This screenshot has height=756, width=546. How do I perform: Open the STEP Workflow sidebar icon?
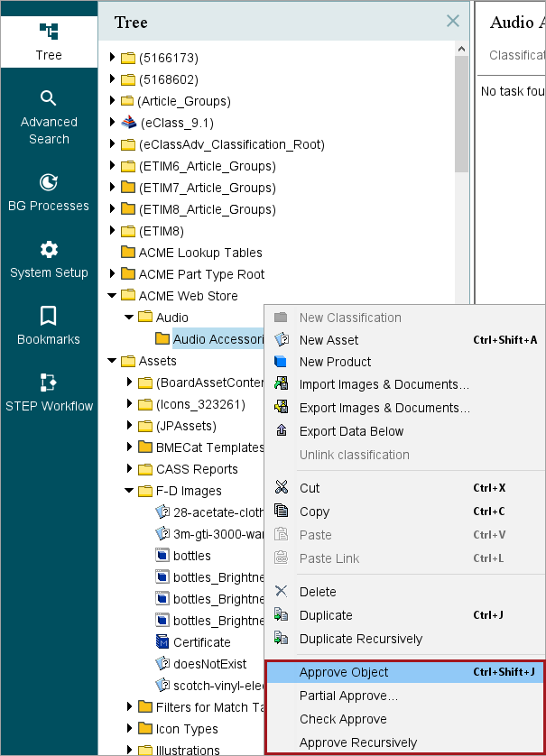[49, 383]
